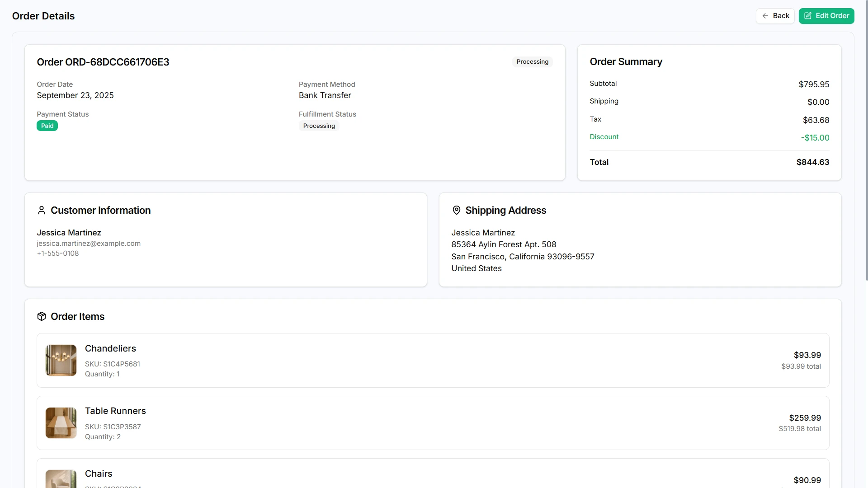
Task: Click the order date September 23, 2025
Action: 75,95
